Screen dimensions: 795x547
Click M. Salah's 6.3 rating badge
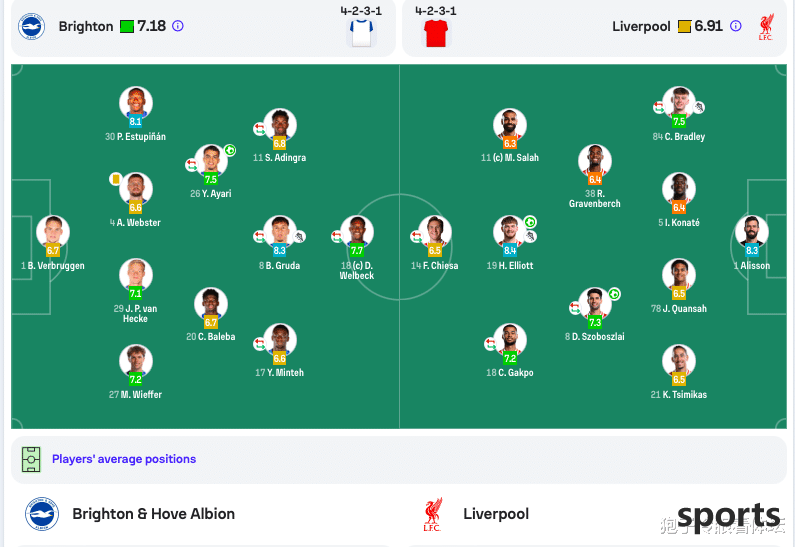click(510, 143)
